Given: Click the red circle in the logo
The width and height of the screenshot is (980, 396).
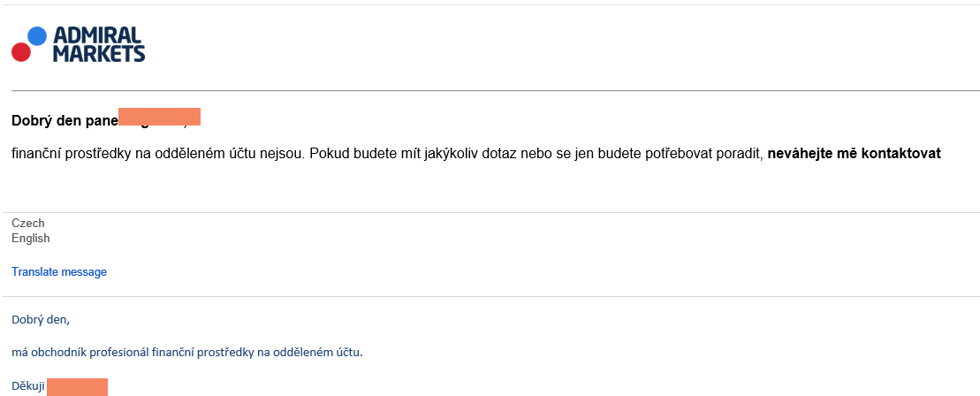Looking at the screenshot, I should tap(21, 52).
